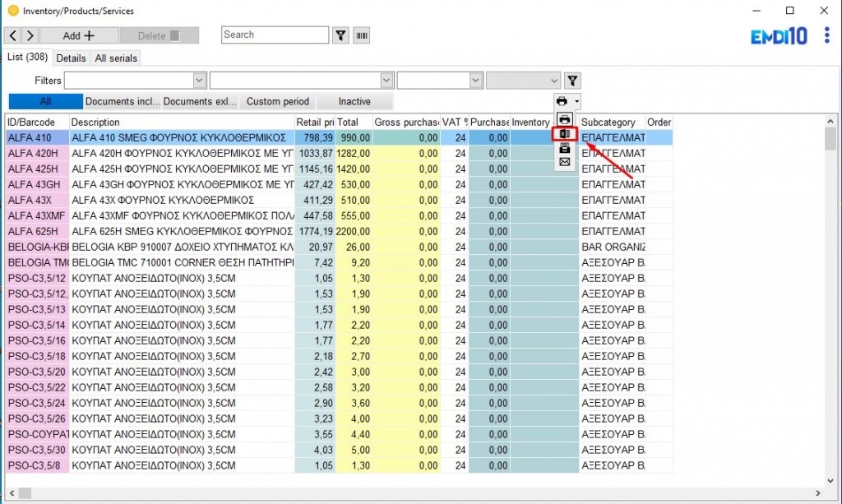Select the Documents exl... toggle
The width and height of the screenshot is (842, 504).
tap(200, 101)
